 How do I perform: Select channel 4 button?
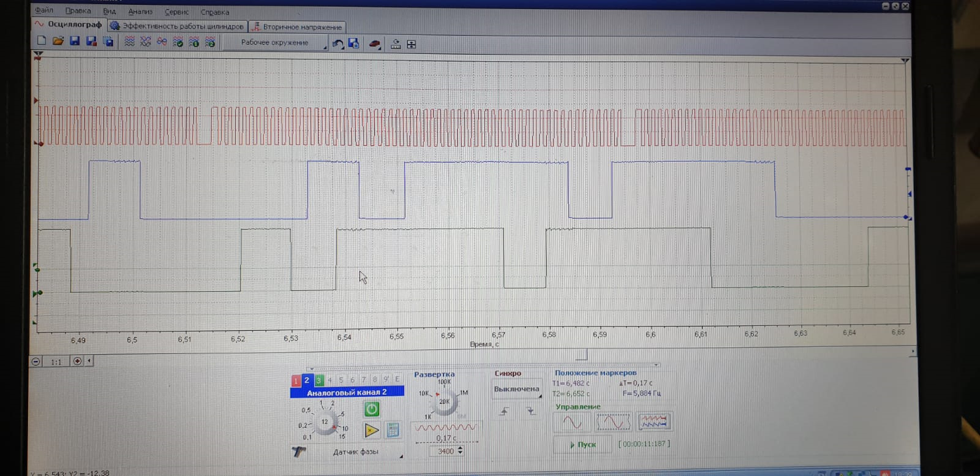[x=330, y=380]
